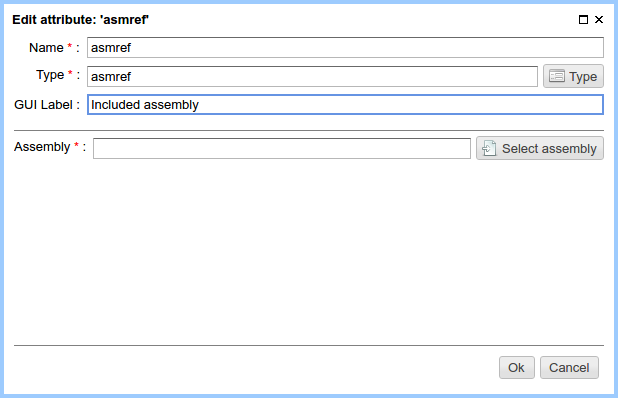Click the Type field label
Screen dimensions: 618x398
50,75
